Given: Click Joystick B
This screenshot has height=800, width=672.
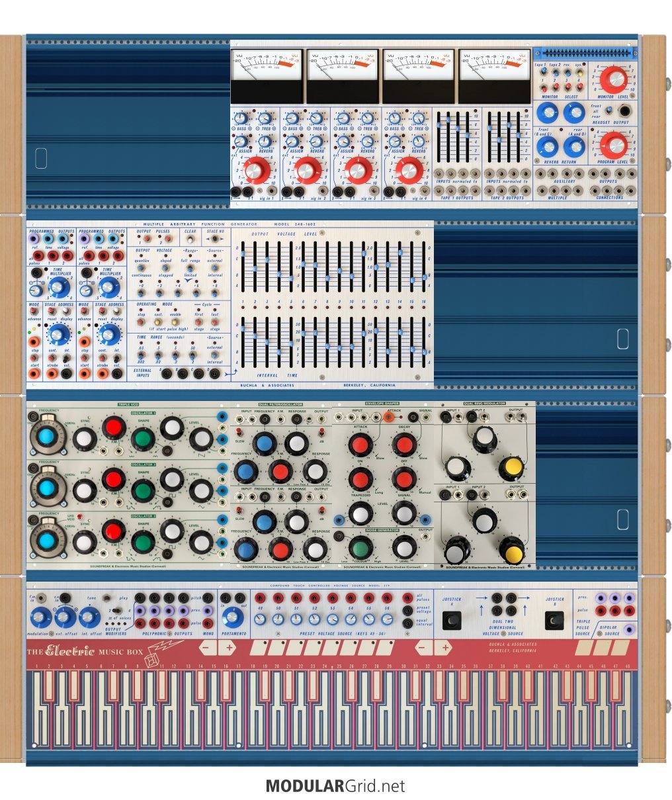Looking at the screenshot, I should (553, 621).
